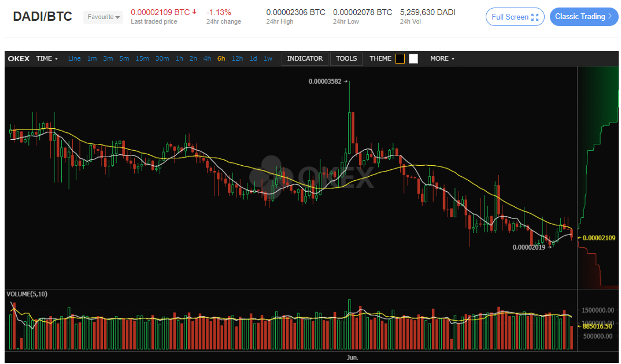Open the INDICATOR menu
Viewport: 621px width, 364px height.
305,58
